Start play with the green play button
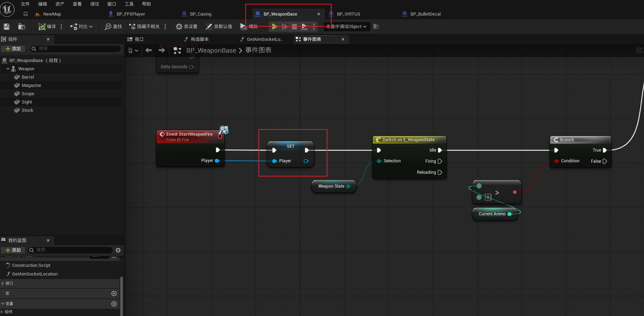Viewport: 644px width, 316px height. pos(274,27)
